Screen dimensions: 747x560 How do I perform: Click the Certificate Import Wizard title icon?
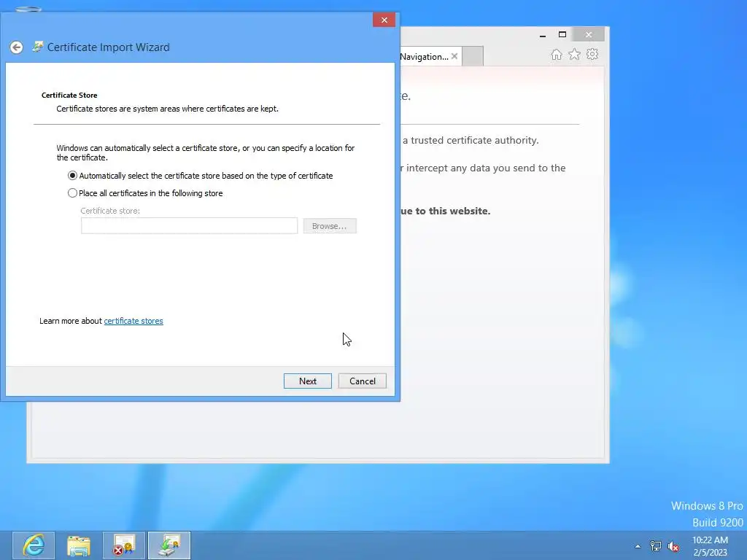tap(37, 47)
